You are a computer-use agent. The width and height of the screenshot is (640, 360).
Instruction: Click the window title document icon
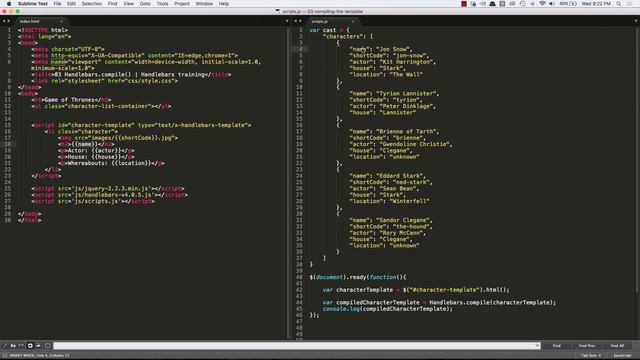(278, 11)
